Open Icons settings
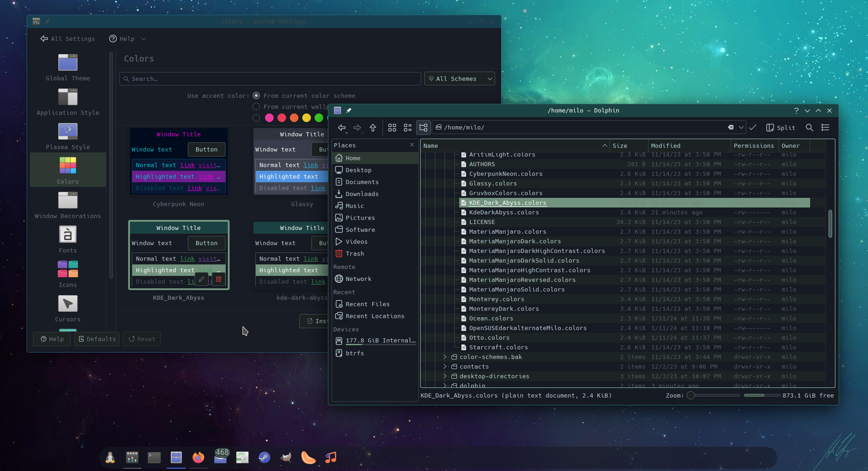This screenshot has width=868, height=471. 68,274
